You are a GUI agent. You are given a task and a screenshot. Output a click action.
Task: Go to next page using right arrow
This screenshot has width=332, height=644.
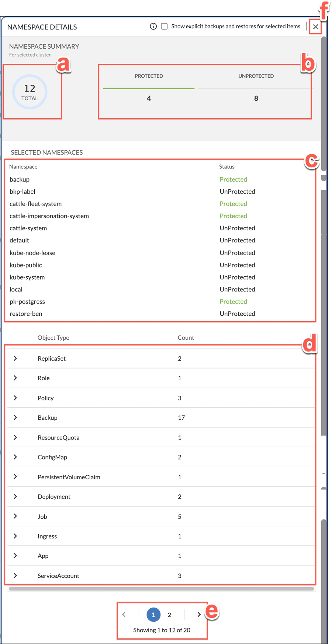(x=199, y=615)
